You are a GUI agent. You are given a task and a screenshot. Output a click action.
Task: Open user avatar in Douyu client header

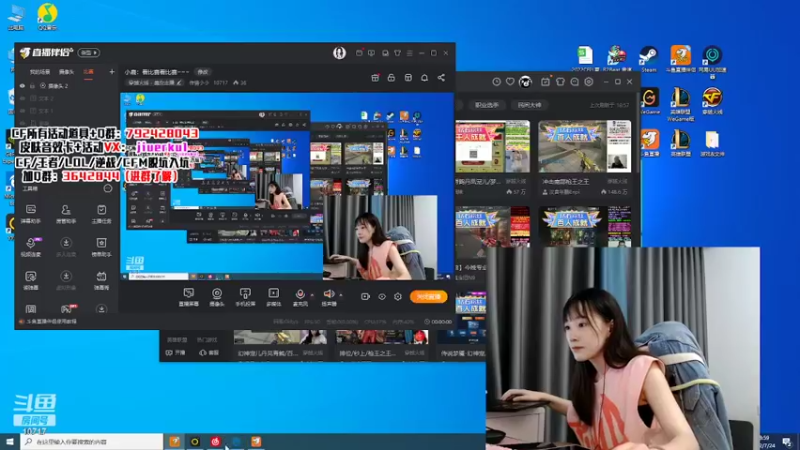coord(526,82)
